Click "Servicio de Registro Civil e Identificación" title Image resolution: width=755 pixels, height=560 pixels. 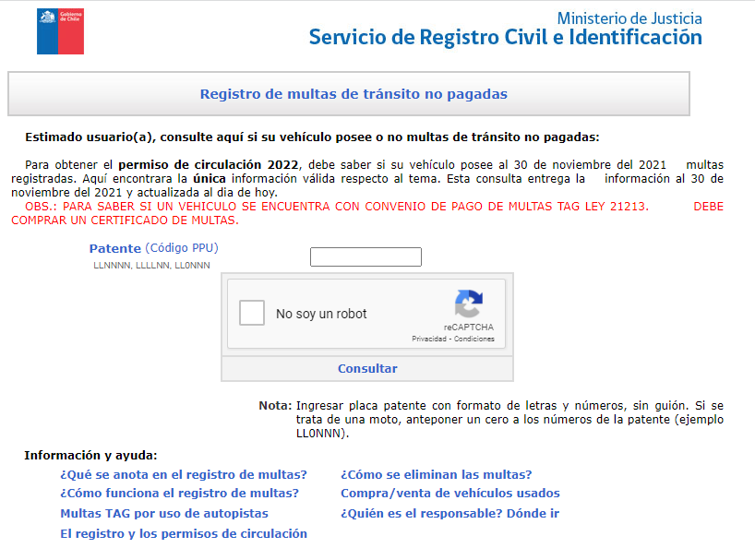click(x=505, y=38)
